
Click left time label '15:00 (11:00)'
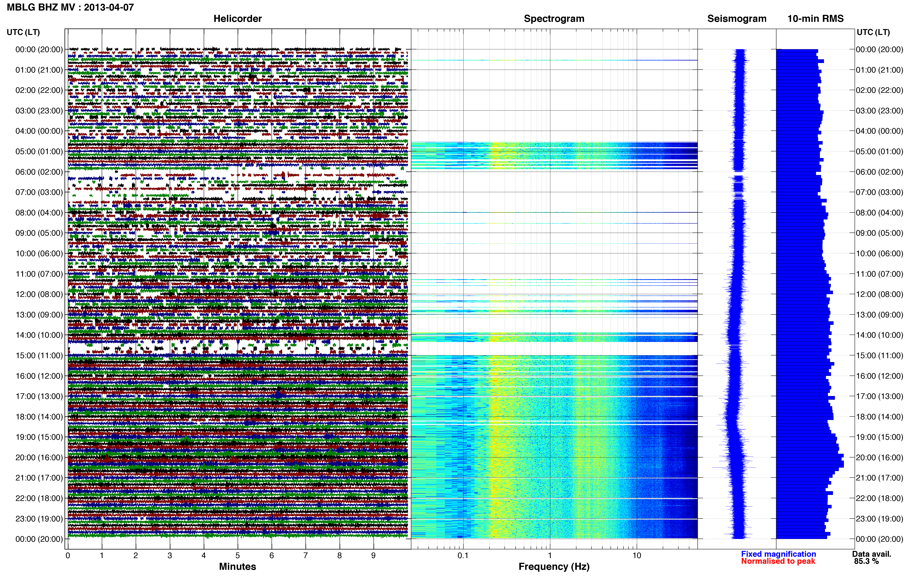pyautogui.click(x=39, y=355)
